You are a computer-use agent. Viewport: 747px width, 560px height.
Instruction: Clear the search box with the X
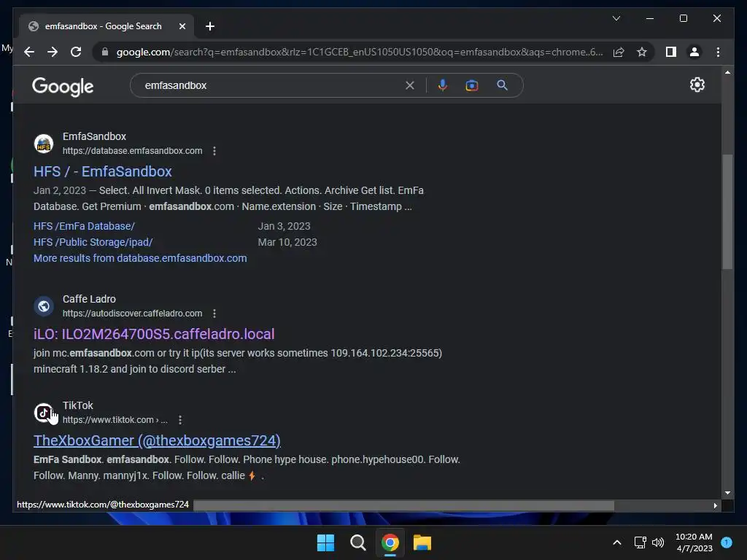(x=410, y=86)
